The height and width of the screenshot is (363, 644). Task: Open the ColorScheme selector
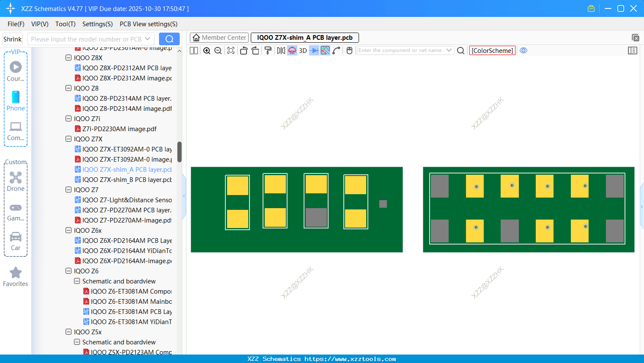click(x=492, y=50)
